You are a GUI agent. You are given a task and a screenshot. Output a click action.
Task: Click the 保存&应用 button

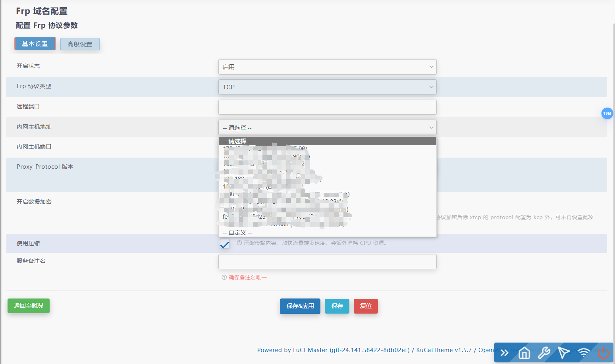300,306
